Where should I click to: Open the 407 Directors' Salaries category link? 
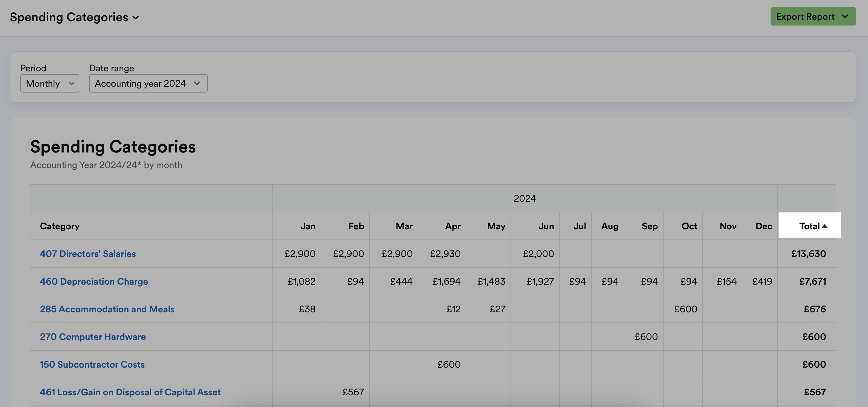click(88, 254)
